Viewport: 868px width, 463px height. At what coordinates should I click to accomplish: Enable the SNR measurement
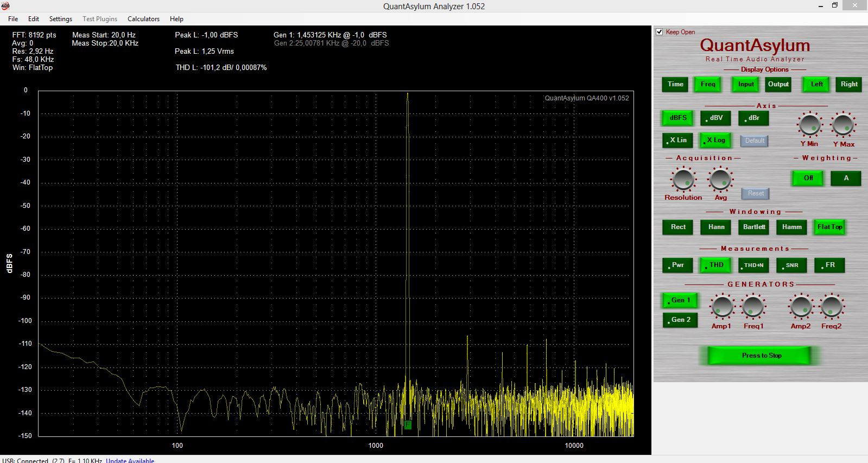click(791, 265)
